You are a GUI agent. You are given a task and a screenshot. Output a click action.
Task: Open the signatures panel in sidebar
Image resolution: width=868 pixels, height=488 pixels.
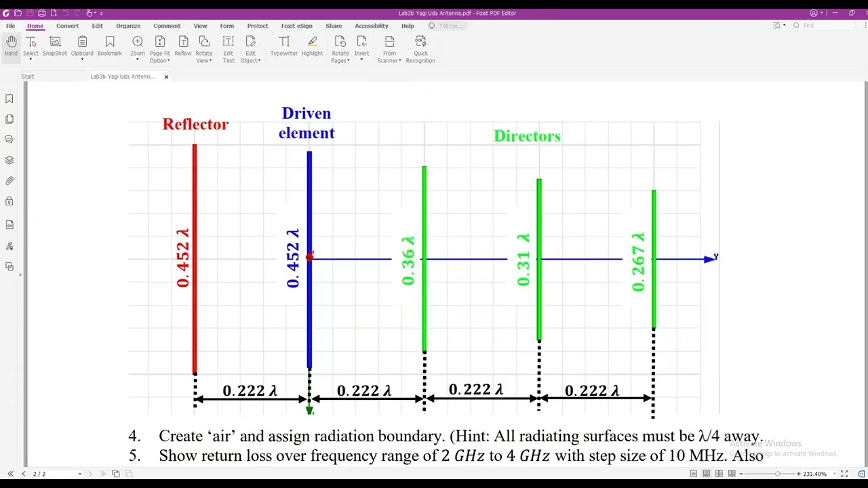click(x=9, y=246)
